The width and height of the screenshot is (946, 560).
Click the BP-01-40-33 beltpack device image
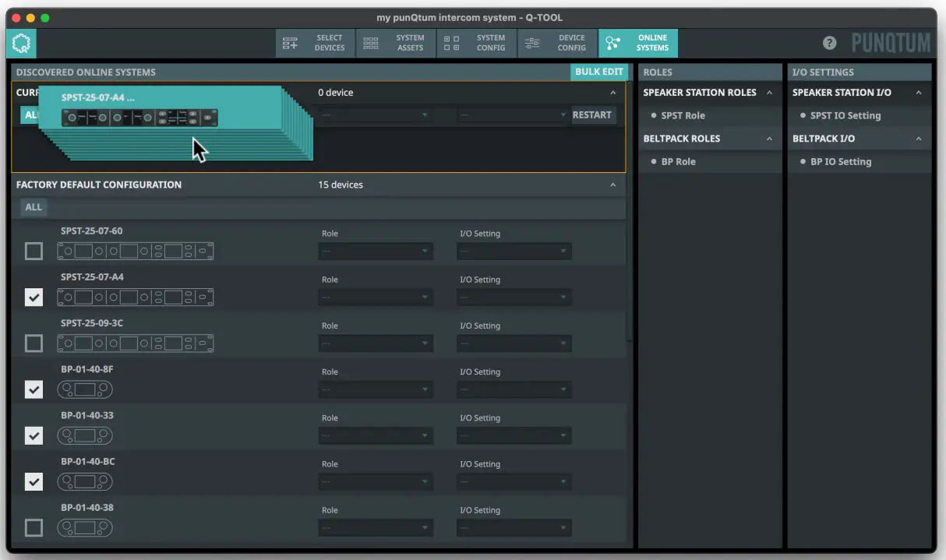[x=85, y=435]
